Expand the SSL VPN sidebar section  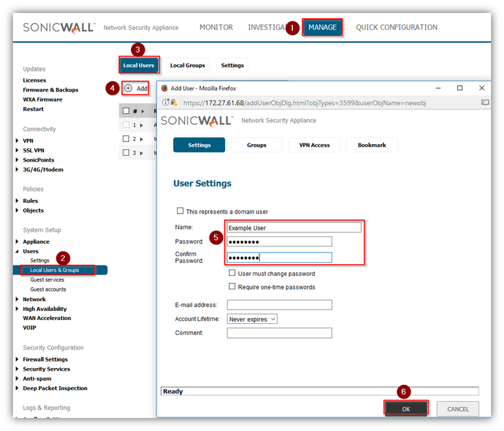pos(17,150)
